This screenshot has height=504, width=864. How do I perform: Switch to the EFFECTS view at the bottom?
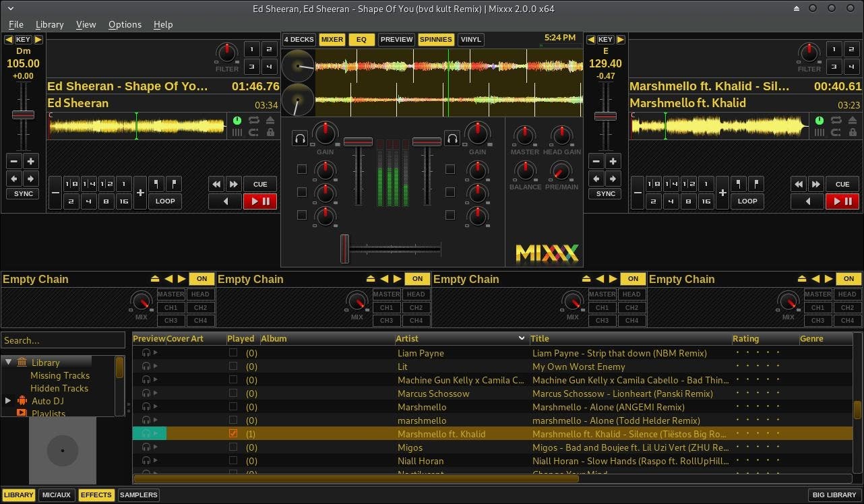point(96,495)
